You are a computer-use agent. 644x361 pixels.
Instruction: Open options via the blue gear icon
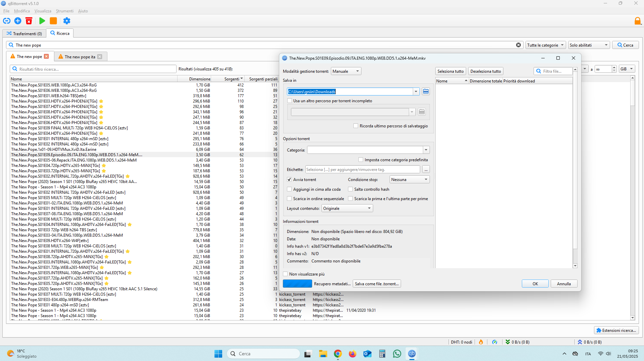click(x=67, y=21)
